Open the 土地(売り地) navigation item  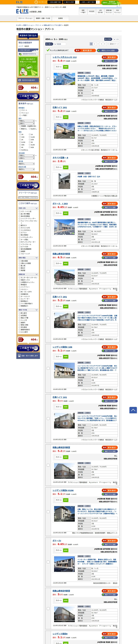(x=100, y=11)
